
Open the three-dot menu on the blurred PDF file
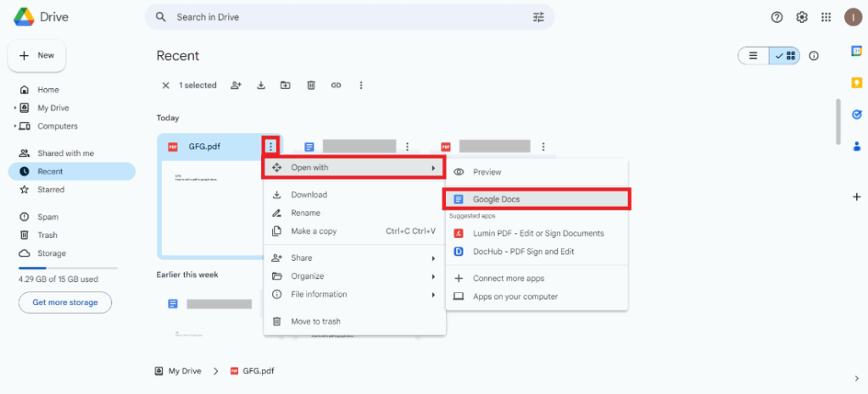click(x=543, y=147)
